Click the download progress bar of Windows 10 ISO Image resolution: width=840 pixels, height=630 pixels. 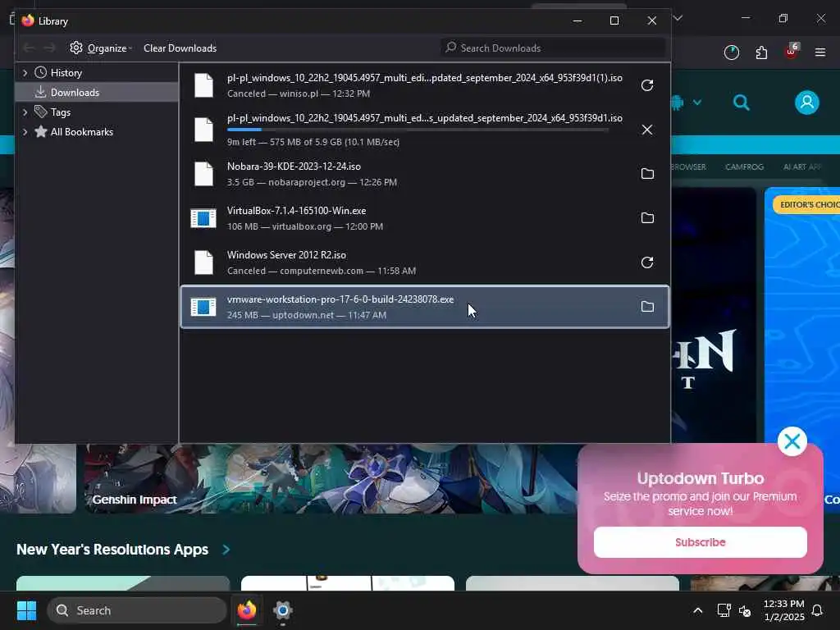[418, 130]
